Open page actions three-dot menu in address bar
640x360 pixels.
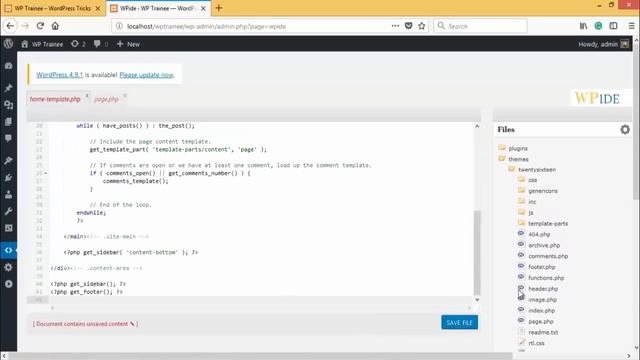395,26
